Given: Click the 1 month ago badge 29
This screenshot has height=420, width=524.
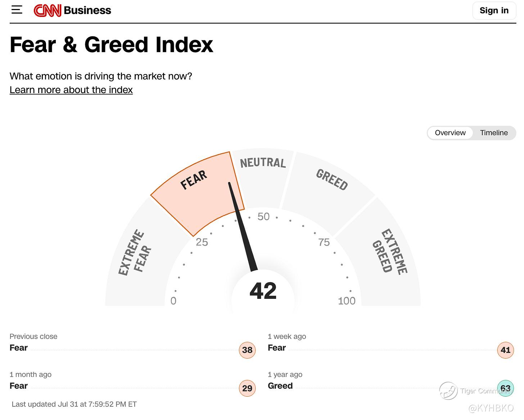Looking at the screenshot, I should (247, 388).
